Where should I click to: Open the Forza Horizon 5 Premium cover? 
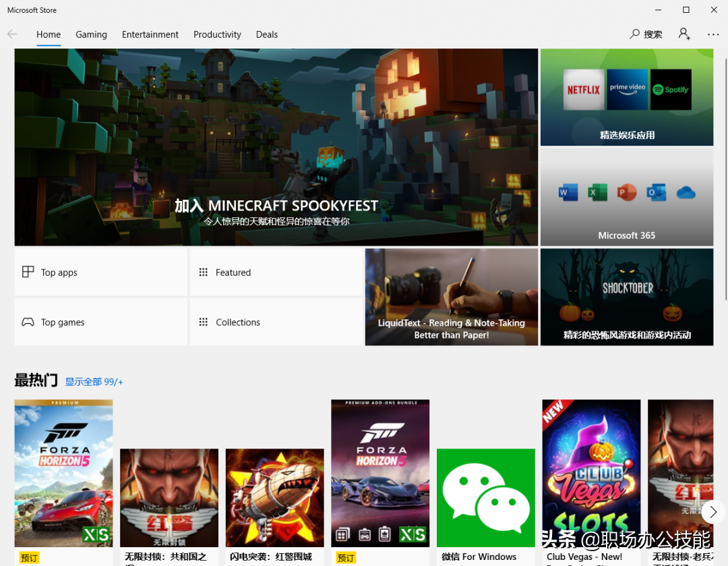pyautogui.click(x=63, y=473)
